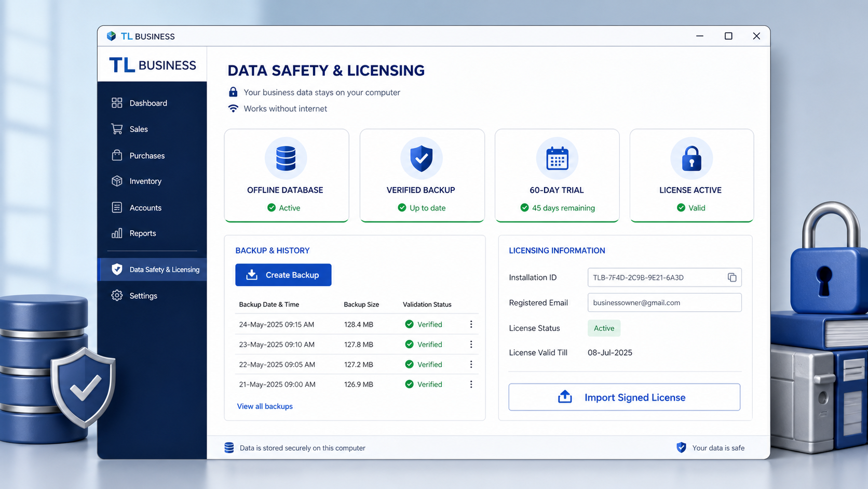Screen dimensions: 868x489
Task: Click the Reports bar chart icon
Action: (117, 233)
